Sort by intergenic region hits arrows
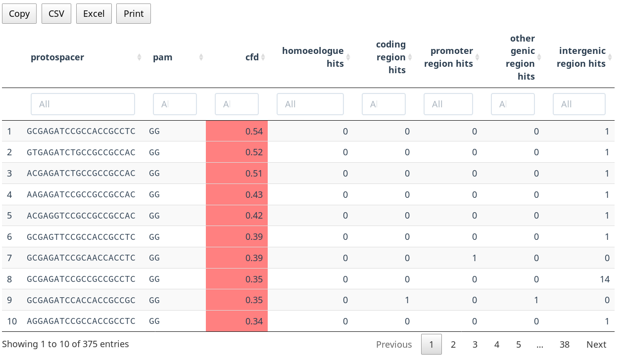The image size is (624, 364). coord(610,57)
